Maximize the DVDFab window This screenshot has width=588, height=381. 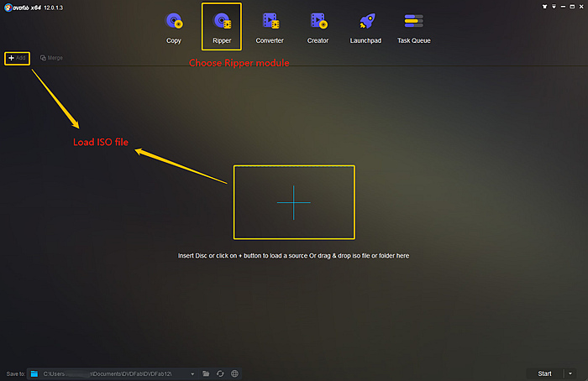(572, 7)
